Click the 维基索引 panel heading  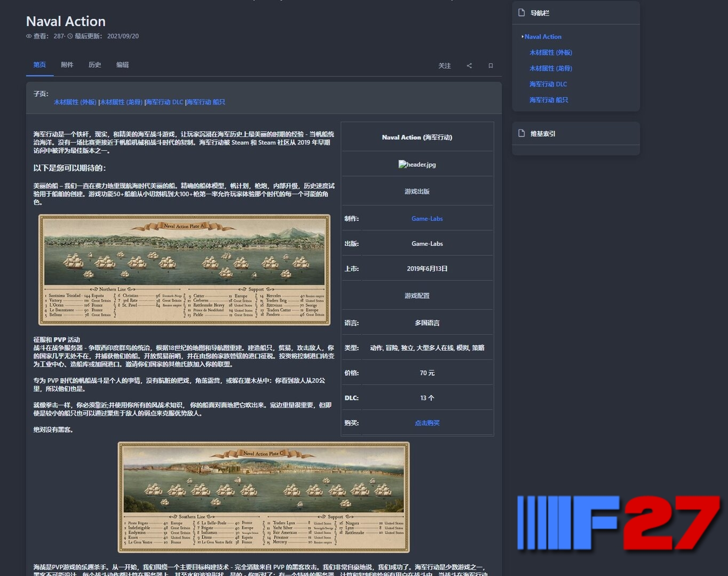(543, 133)
